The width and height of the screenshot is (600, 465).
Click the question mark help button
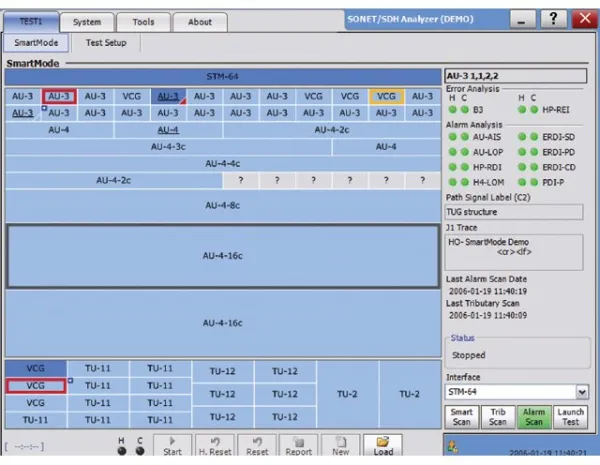click(x=548, y=20)
